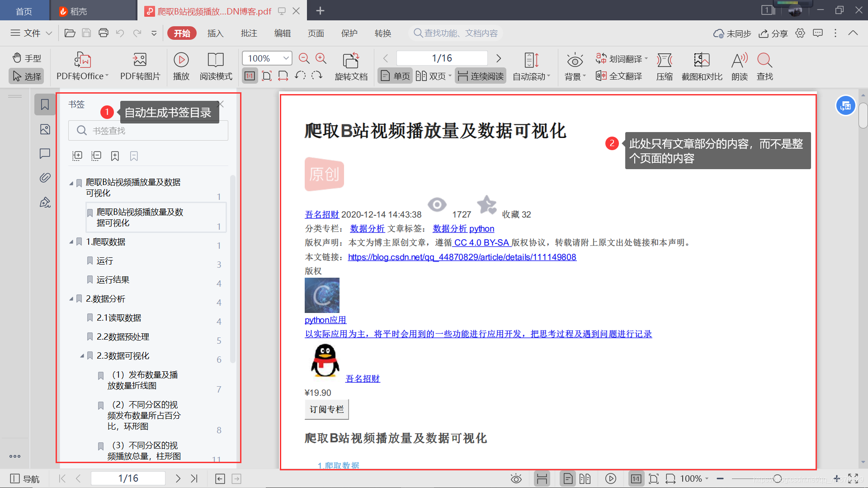Viewport: 868px width, 488px height.
Task: Open the 插入 ribbon tab
Action: point(215,33)
